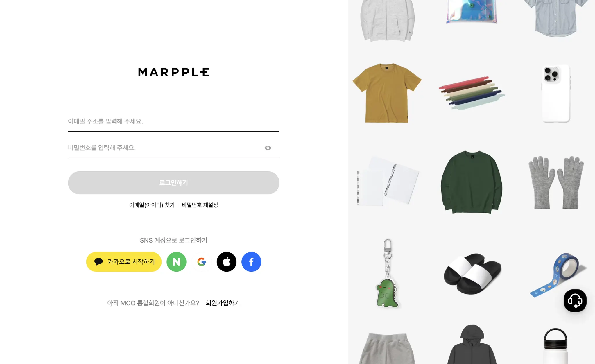Click the gray 로그인하기 button
Viewport: 595px width, 364px height.
(x=174, y=183)
